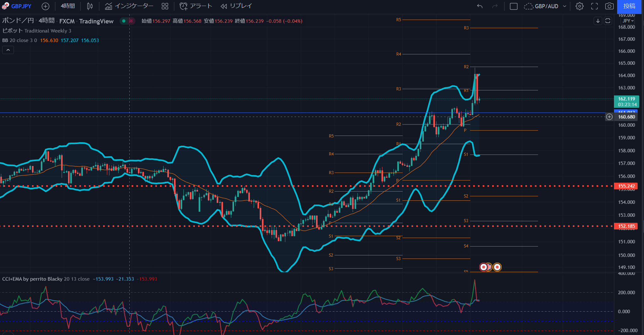Click the sync icon next to the JPY selector
Image resolution: width=644 pixels, height=335 pixels.
click(608, 21)
